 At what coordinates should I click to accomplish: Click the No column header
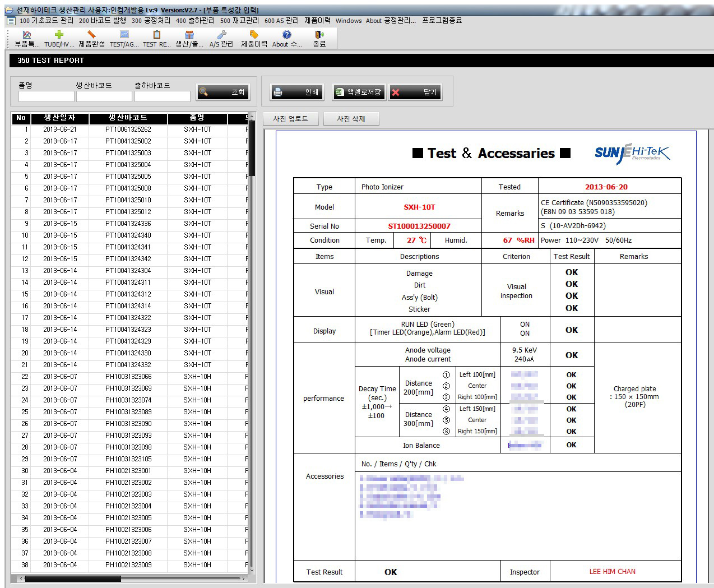[21, 118]
